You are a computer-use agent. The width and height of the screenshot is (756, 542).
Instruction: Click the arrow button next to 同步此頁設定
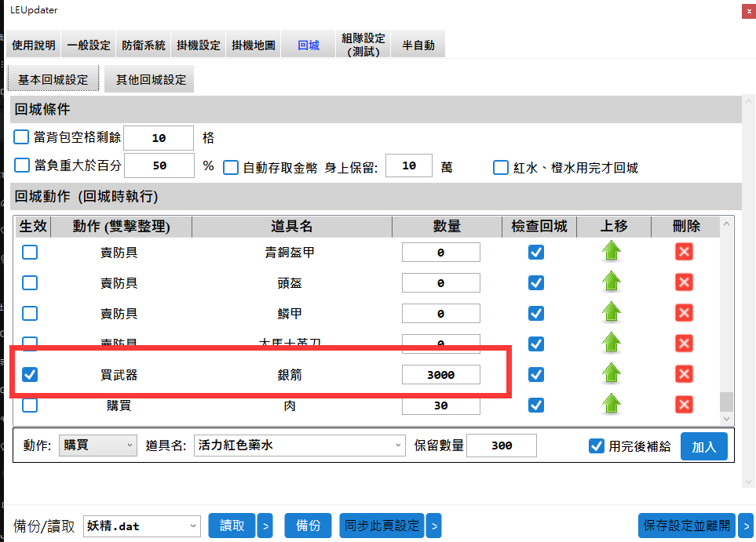(x=434, y=526)
